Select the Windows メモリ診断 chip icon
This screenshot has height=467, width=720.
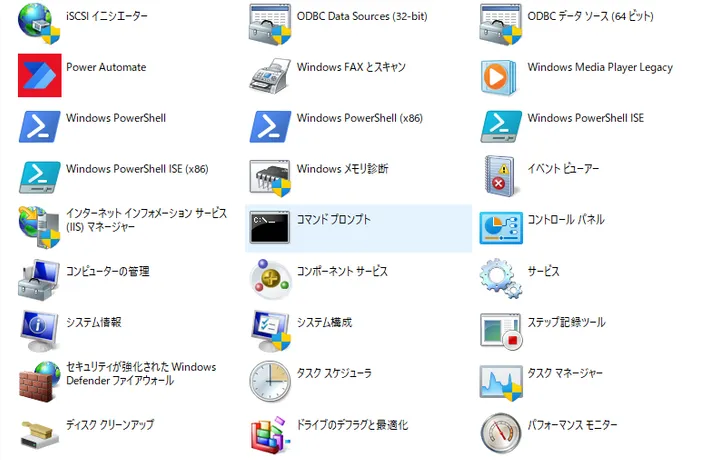[270, 178]
